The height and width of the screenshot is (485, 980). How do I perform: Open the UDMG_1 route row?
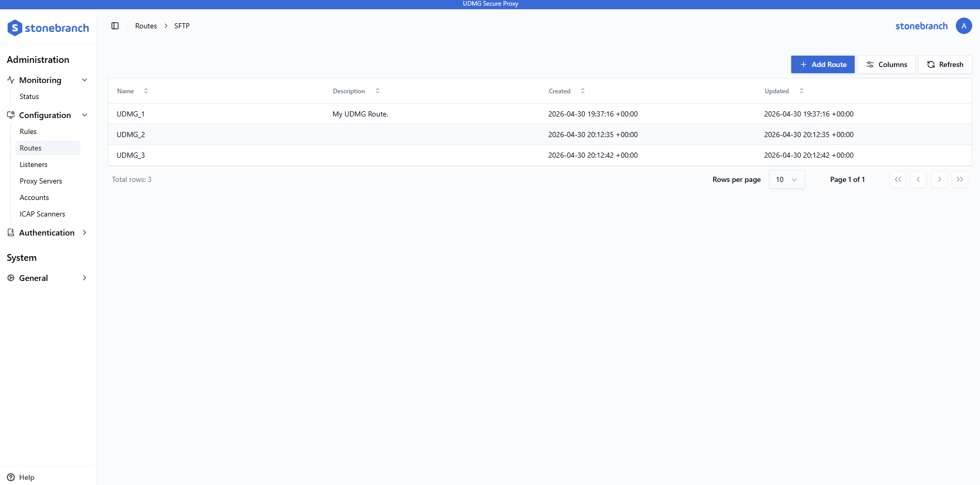tap(540, 114)
